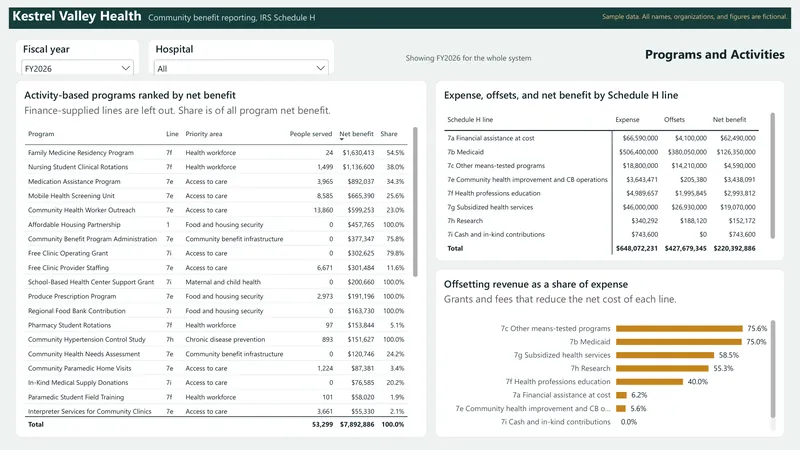Click the Schedule H line column header

point(470,119)
